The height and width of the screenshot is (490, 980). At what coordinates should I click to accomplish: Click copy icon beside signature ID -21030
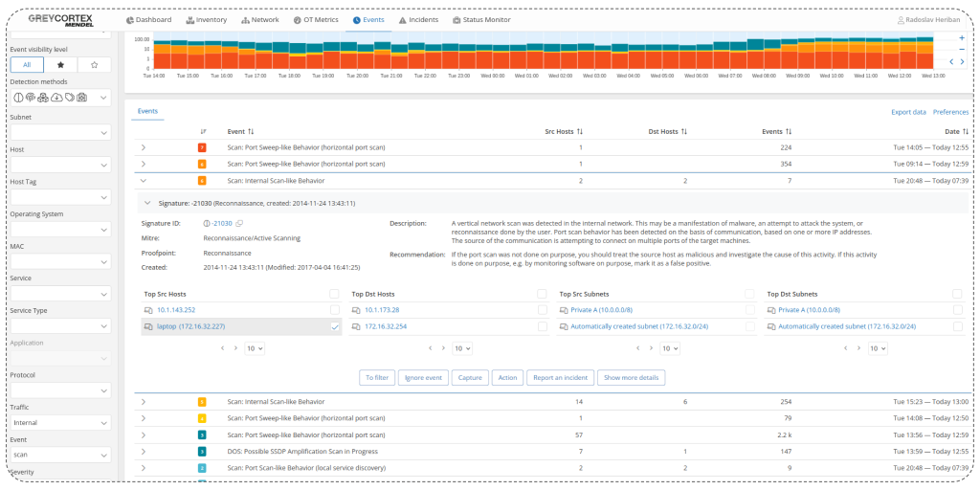(x=240, y=223)
